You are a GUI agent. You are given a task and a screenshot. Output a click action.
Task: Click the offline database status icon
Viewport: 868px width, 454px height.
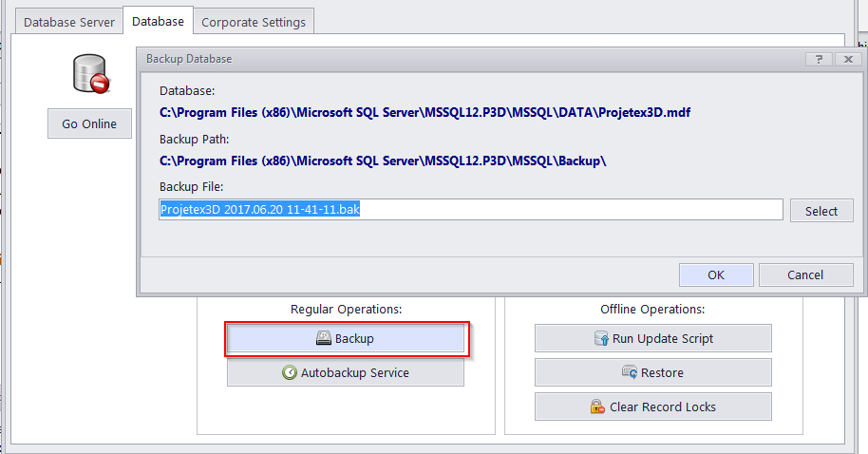(90, 74)
